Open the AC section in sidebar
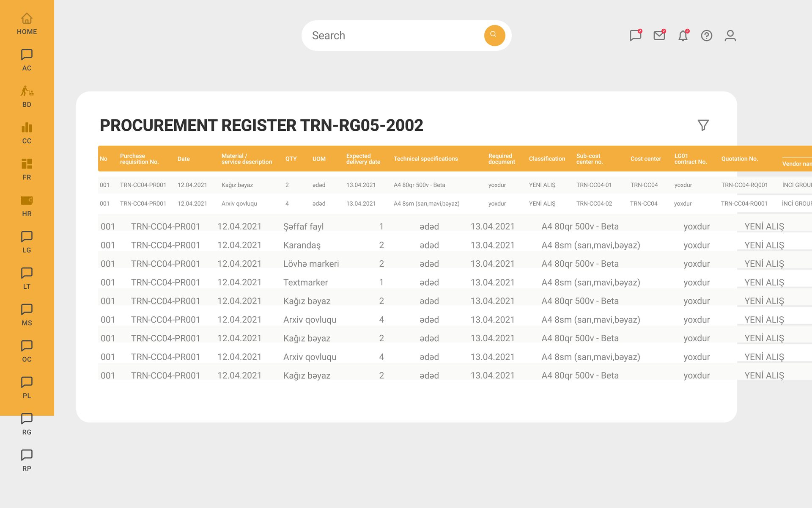The image size is (812, 508). [x=27, y=60]
